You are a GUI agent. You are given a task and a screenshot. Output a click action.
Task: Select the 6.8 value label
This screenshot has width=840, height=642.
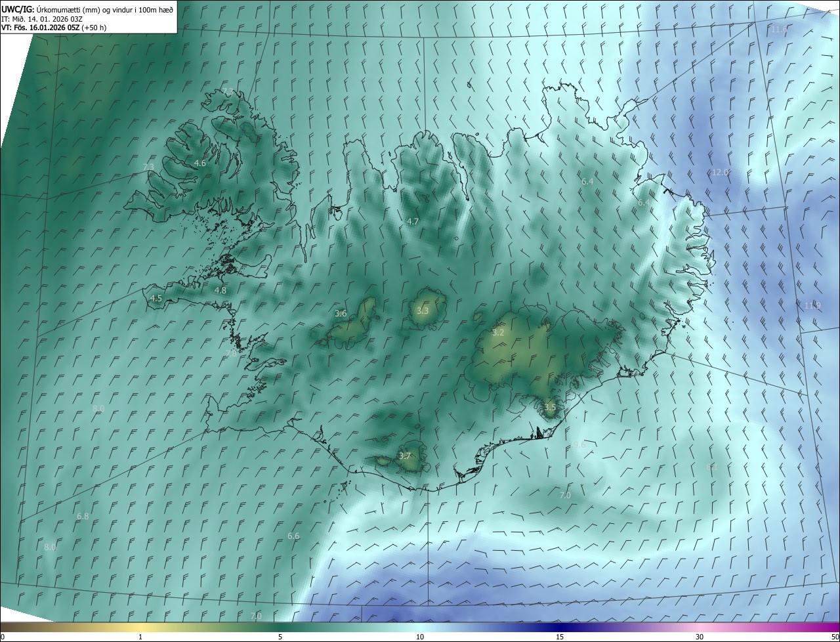tap(83, 517)
